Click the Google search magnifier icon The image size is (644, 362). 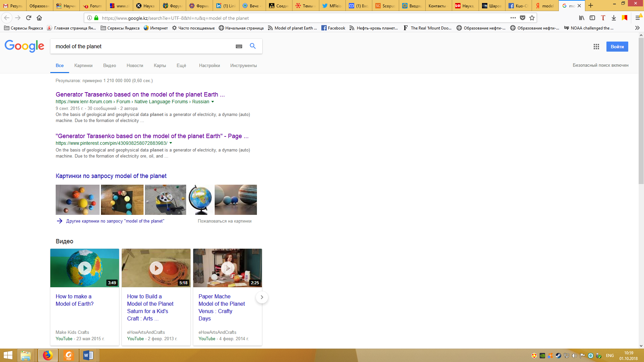point(253,46)
